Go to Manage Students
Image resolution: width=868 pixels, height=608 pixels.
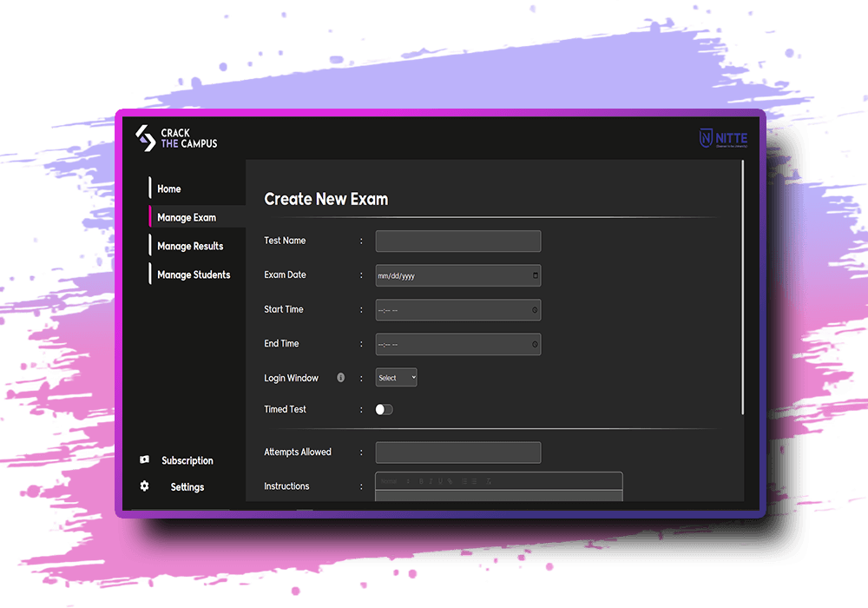pyautogui.click(x=194, y=274)
